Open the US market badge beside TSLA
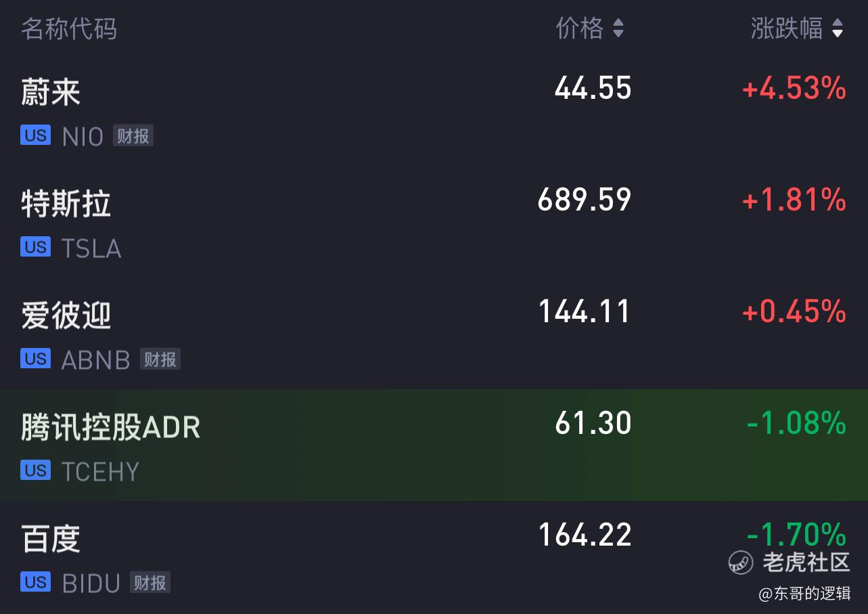The height and width of the screenshot is (614, 868). [36, 247]
